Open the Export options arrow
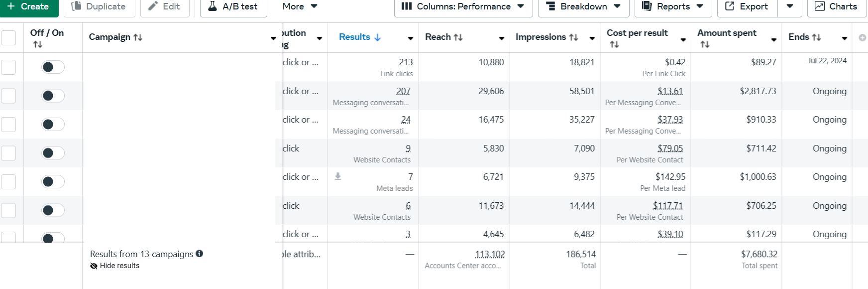868x289 pixels. point(790,7)
